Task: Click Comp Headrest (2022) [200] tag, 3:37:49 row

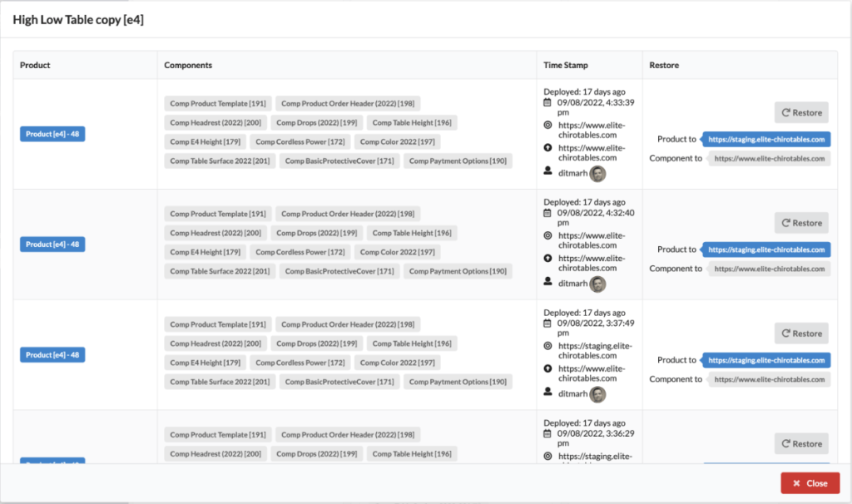Action: (x=215, y=343)
